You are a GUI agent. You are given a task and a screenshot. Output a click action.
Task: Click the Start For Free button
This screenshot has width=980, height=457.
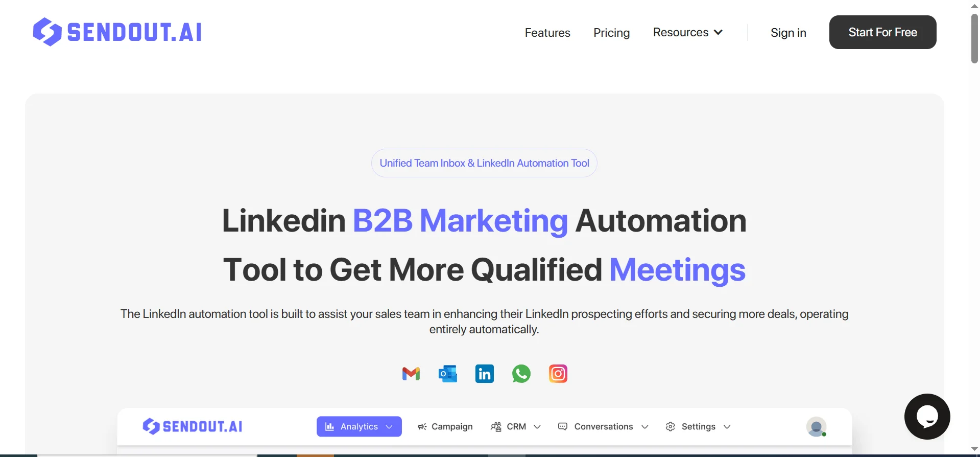[882, 32]
